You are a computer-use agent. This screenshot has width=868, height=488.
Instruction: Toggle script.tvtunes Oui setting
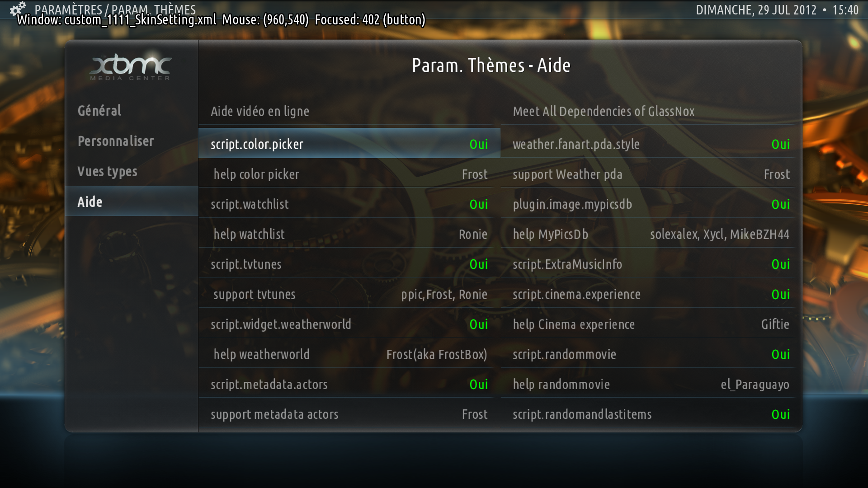point(349,264)
